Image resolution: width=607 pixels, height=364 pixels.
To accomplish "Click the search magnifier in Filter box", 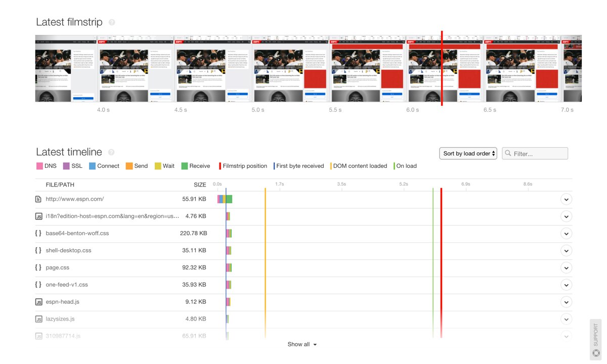I will click(x=507, y=153).
